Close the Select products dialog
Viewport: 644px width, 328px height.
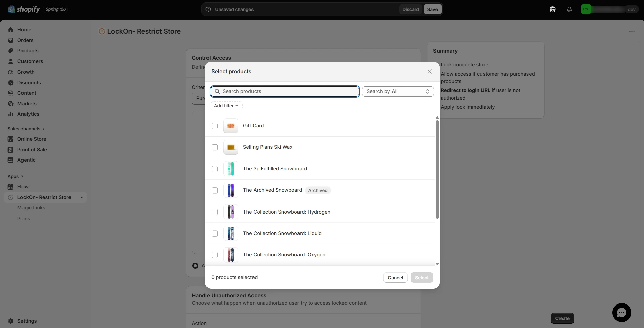click(x=430, y=72)
